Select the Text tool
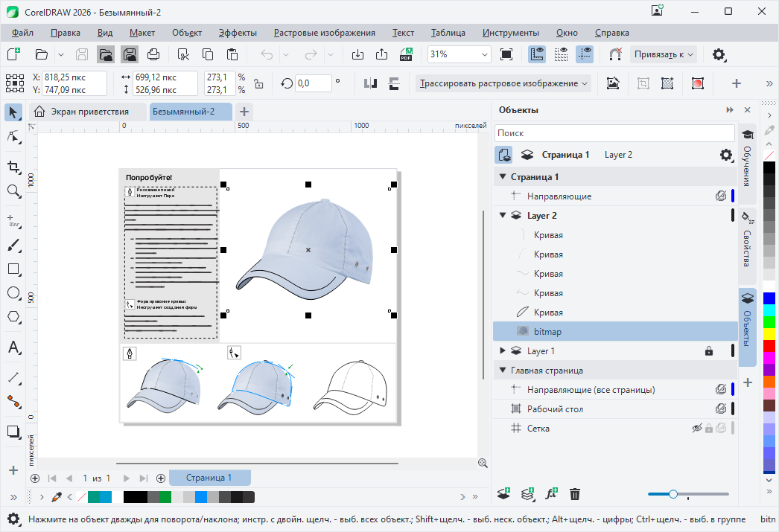 click(x=13, y=347)
